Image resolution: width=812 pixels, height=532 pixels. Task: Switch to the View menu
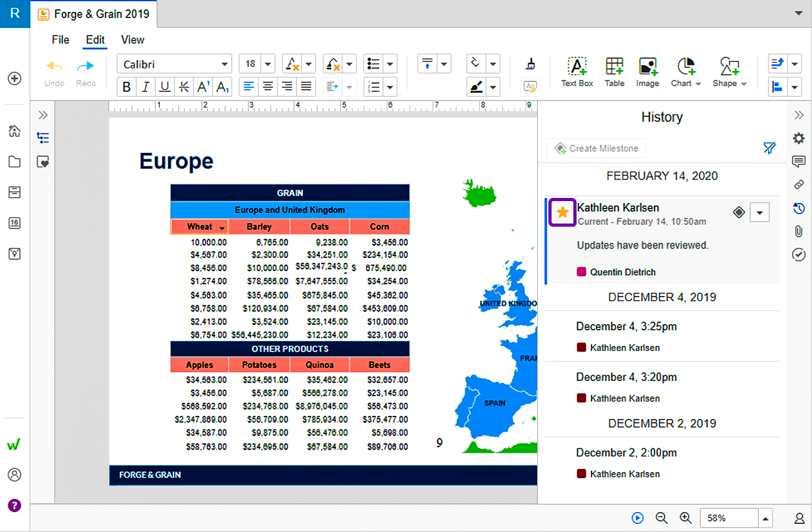click(132, 39)
